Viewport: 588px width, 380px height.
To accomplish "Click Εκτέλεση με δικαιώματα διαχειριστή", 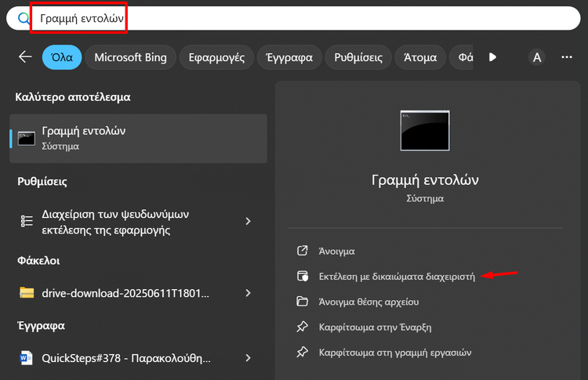I will (397, 277).
